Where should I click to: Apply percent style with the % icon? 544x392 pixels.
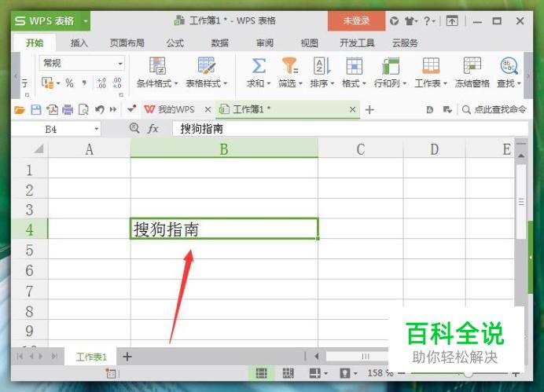69,82
